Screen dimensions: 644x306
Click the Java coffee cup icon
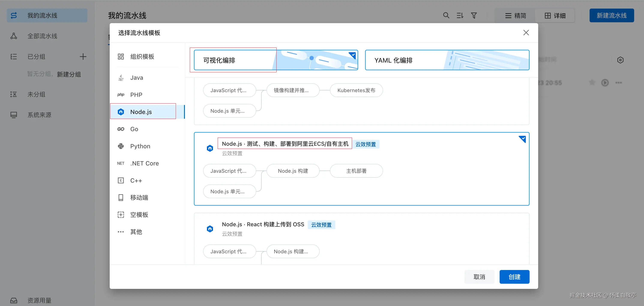pos(121,78)
